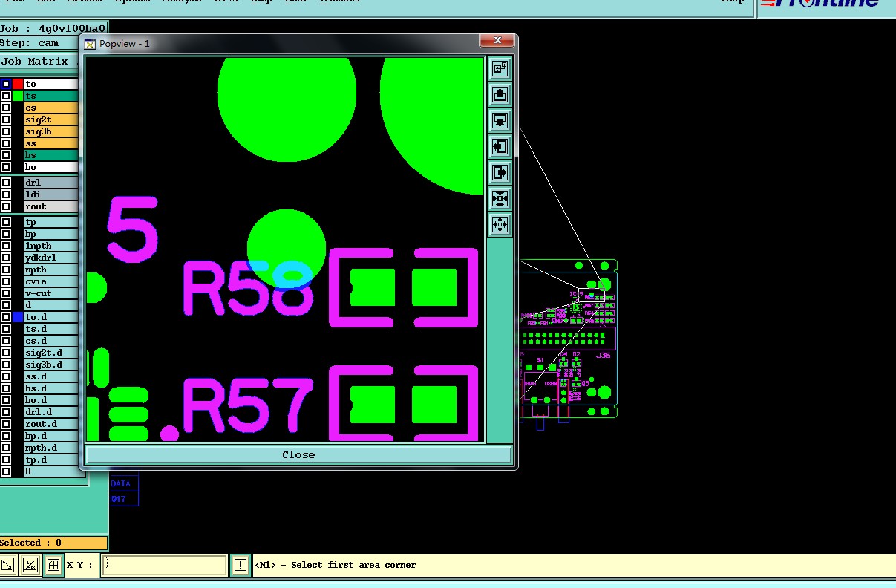Toggle the checkbox for layer v-cut
896x588 pixels.
click(x=6, y=293)
